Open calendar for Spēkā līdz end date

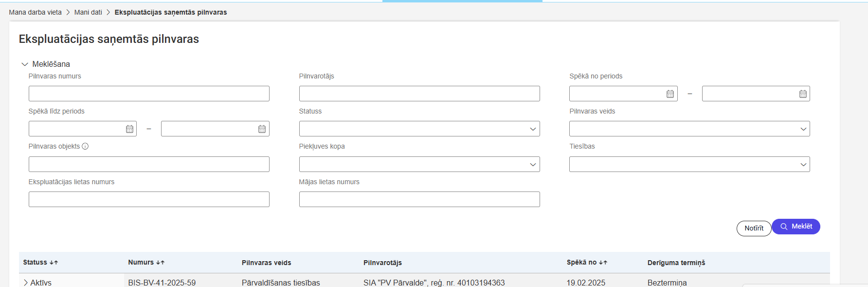pyautogui.click(x=262, y=129)
